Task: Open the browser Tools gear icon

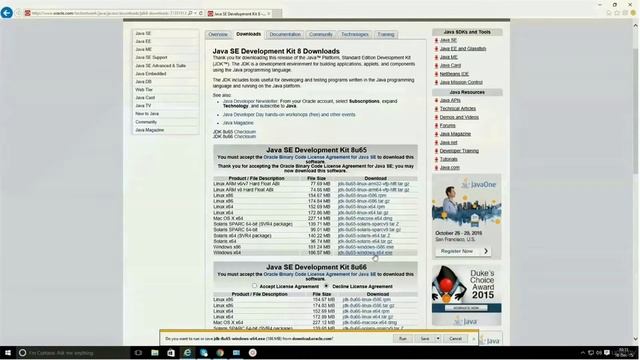Action: tap(625, 13)
